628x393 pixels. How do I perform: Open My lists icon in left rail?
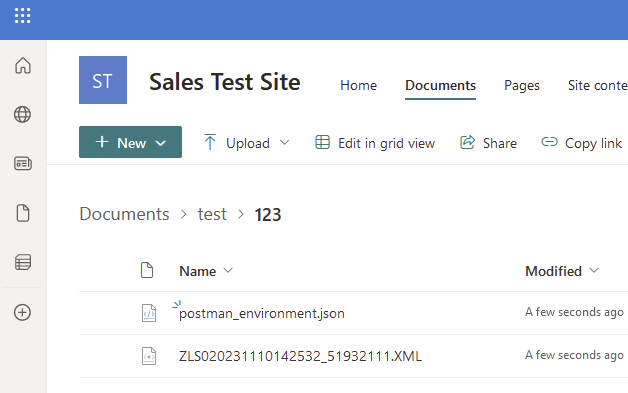pyautogui.click(x=23, y=262)
